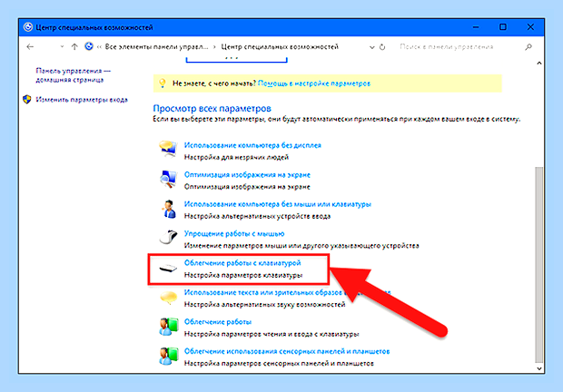This screenshot has height=392, width=563.
Task: Click the Back arrow in navigation bar
Action: [x=30, y=46]
